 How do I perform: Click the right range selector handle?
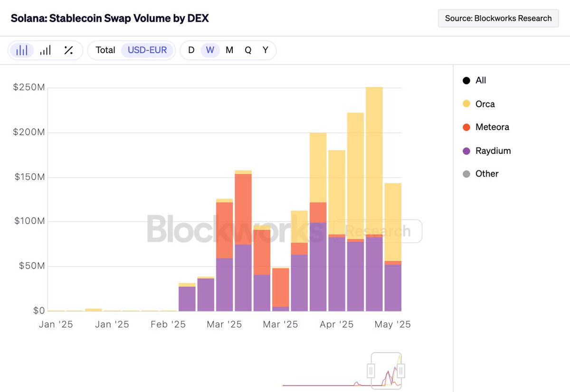(401, 370)
